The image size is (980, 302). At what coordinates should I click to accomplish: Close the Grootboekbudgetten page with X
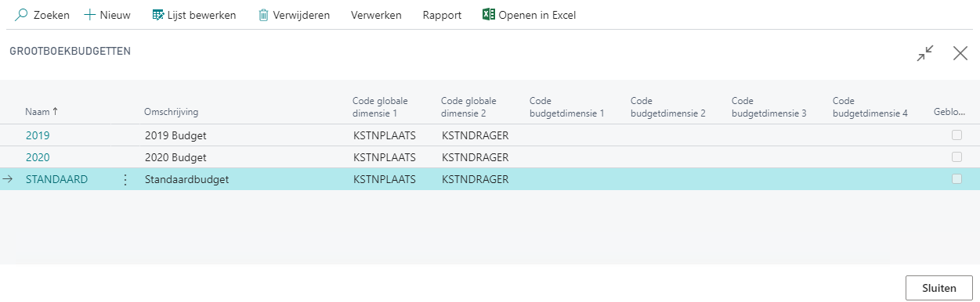[x=960, y=53]
